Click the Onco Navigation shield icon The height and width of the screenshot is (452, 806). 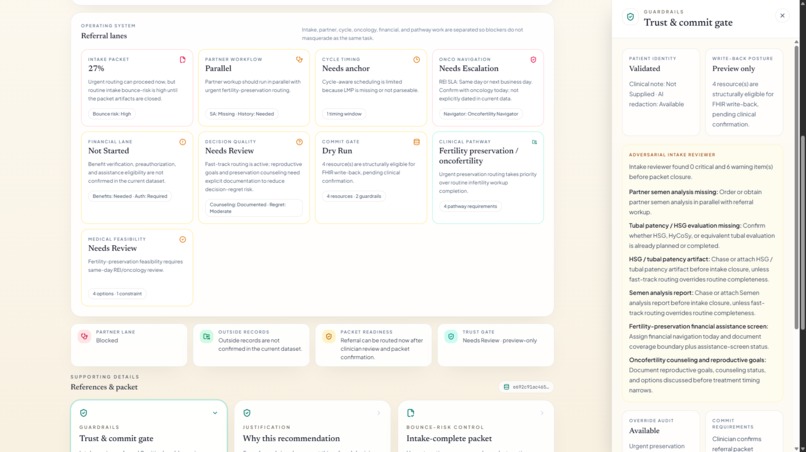(533, 60)
